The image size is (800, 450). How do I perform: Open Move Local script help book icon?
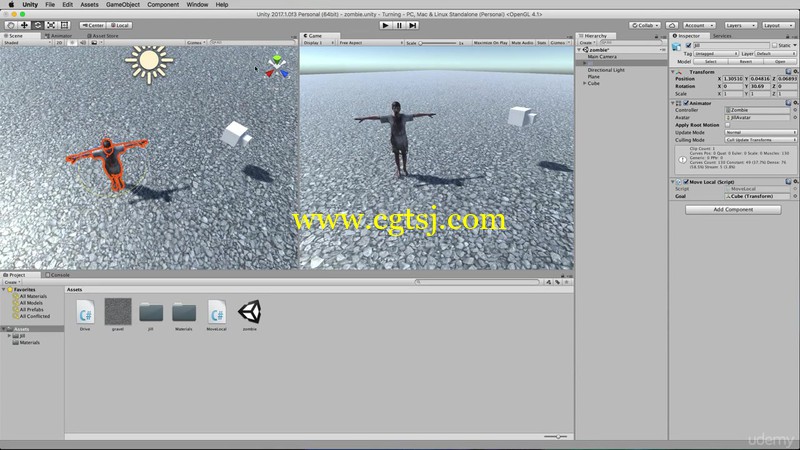click(x=789, y=182)
